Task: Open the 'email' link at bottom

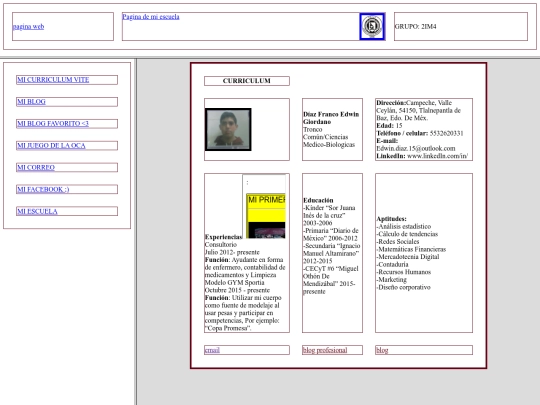Action: pos(212,350)
